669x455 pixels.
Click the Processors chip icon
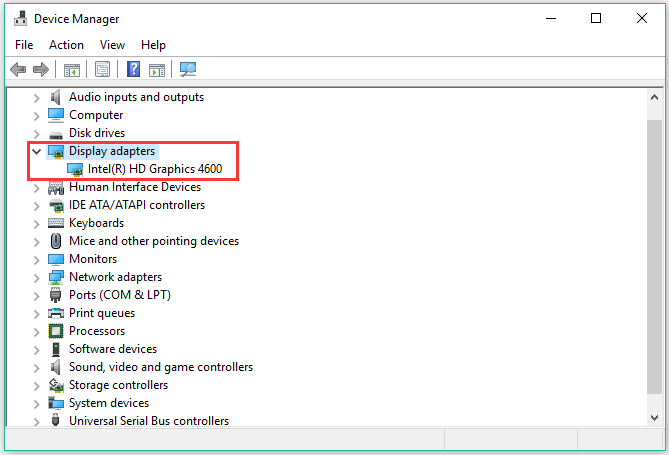tap(56, 331)
